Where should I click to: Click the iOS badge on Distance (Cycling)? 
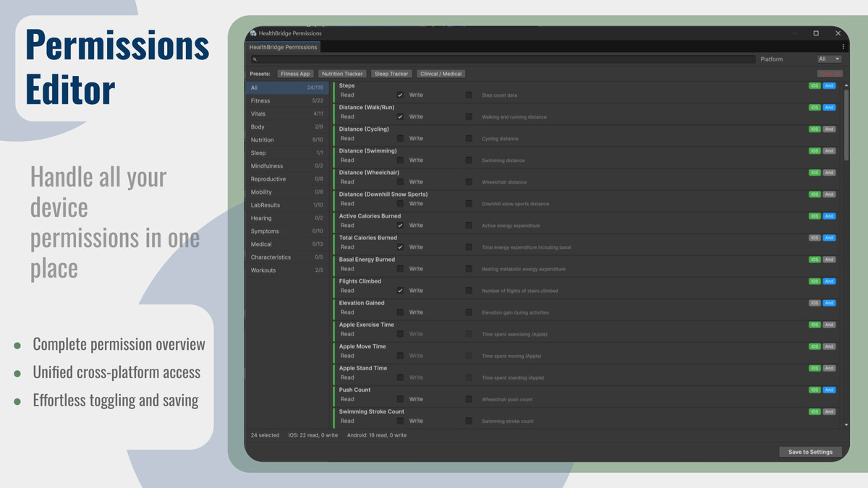pos(814,129)
